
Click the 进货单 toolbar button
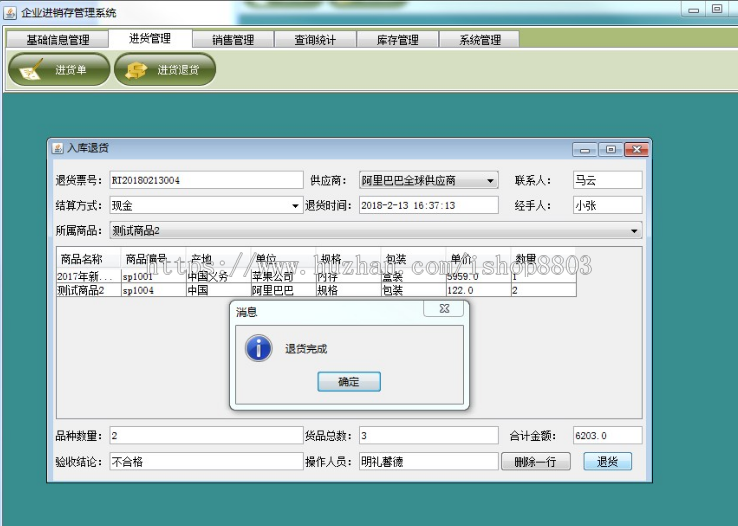[59, 70]
